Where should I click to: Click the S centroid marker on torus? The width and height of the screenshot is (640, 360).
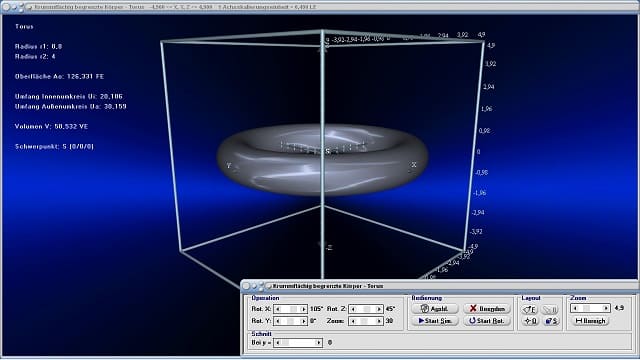point(327,151)
